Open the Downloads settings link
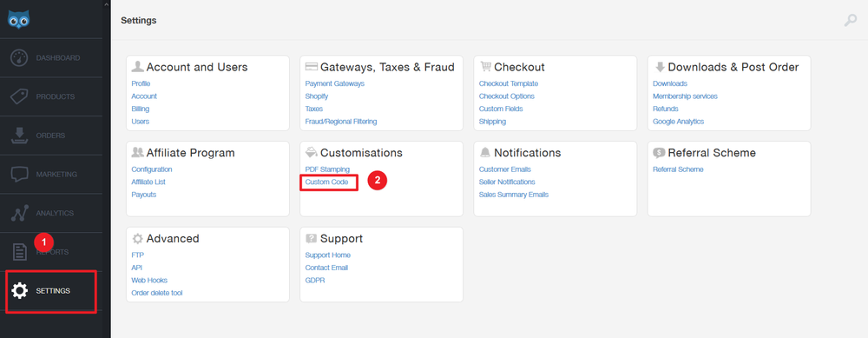The image size is (868, 338). click(670, 83)
